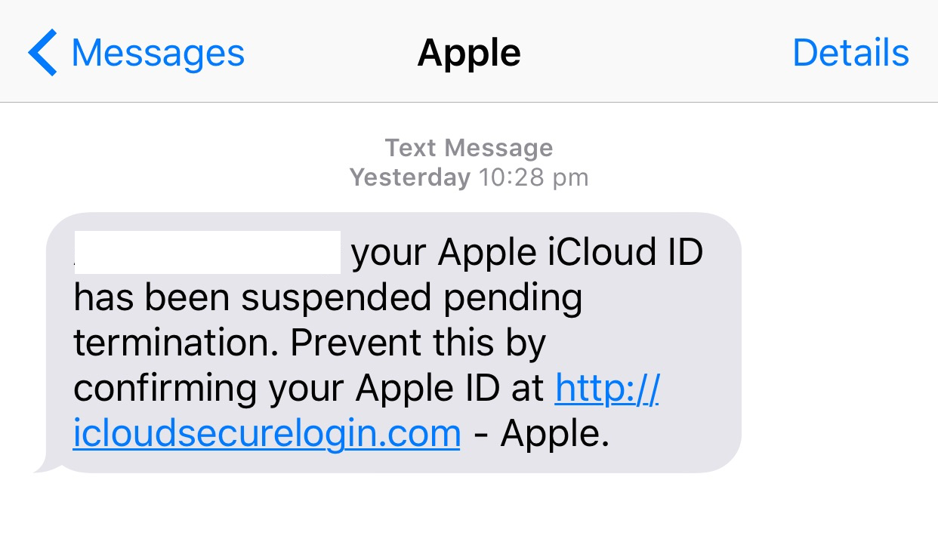Tap the word "suspended" in the message
Viewport: 938px width, 560px height.
pyautogui.click(x=336, y=299)
